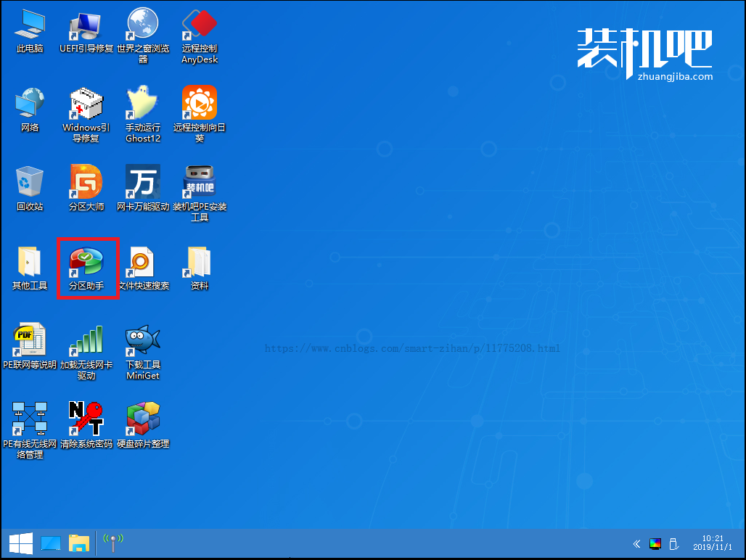
Task: Launch AnyDesk remote control shortcut
Action: pyautogui.click(x=200, y=26)
